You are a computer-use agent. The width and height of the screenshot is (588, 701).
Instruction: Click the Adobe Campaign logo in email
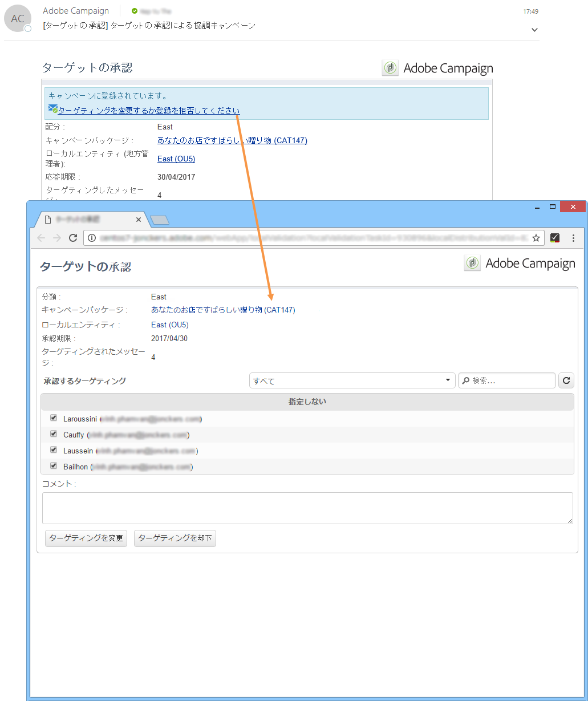click(x=437, y=68)
